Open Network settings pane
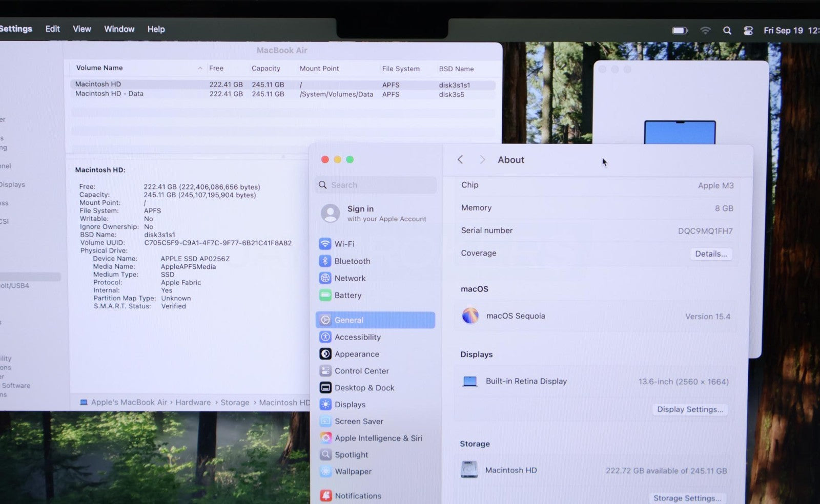 pos(350,278)
